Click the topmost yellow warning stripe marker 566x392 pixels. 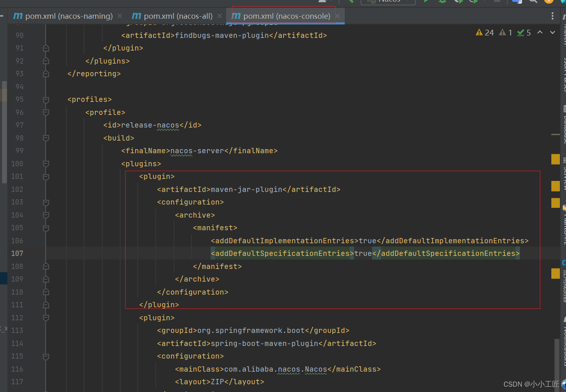coord(555,159)
